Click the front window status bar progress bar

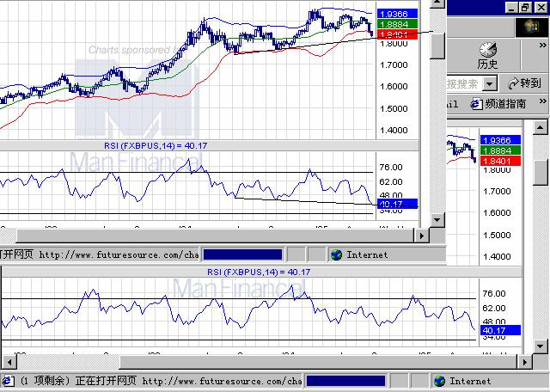coord(242,254)
